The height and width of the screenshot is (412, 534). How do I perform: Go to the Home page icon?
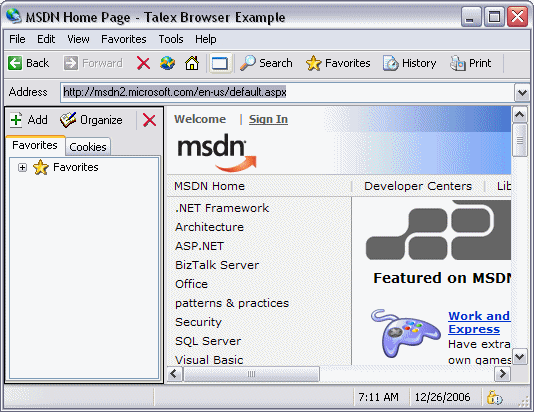(x=192, y=63)
